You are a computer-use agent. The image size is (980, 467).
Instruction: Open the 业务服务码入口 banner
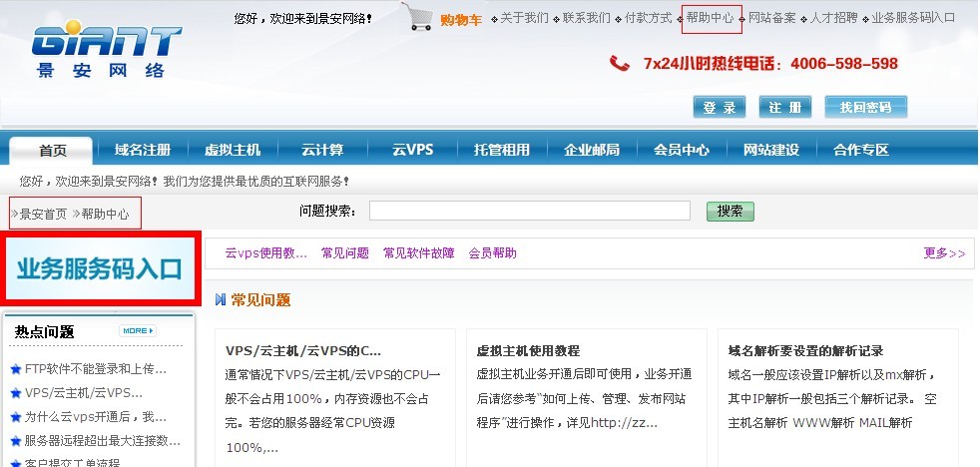[100, 268]
